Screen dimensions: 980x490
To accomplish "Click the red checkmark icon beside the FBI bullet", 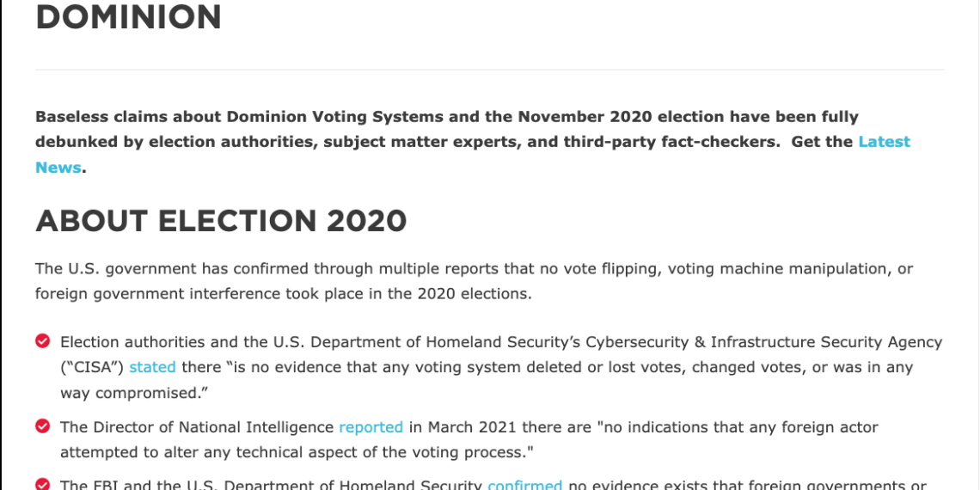I will tap(42, 484).
